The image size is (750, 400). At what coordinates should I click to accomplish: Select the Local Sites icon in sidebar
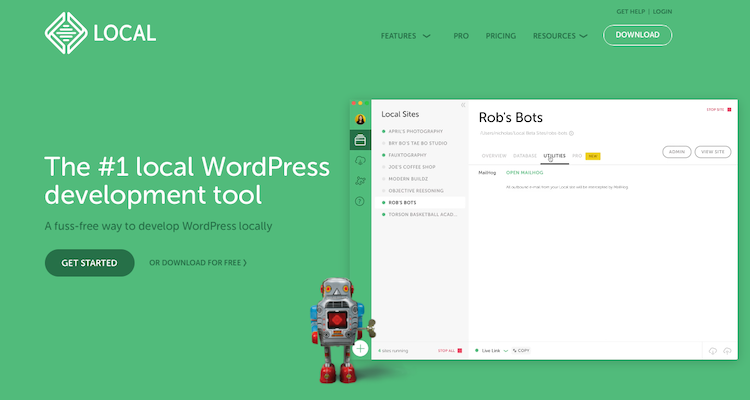click(x=360, y=140)
